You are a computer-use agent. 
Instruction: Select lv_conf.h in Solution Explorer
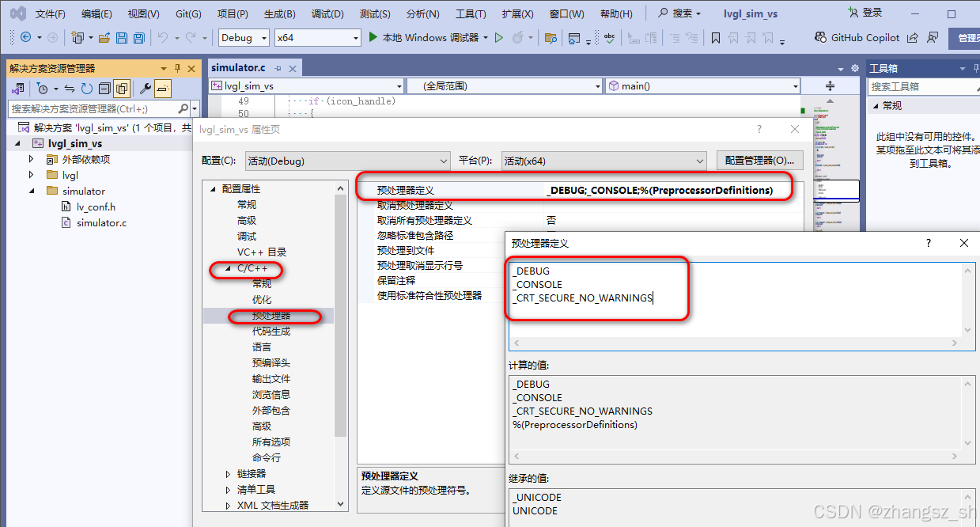click(96, 207)
